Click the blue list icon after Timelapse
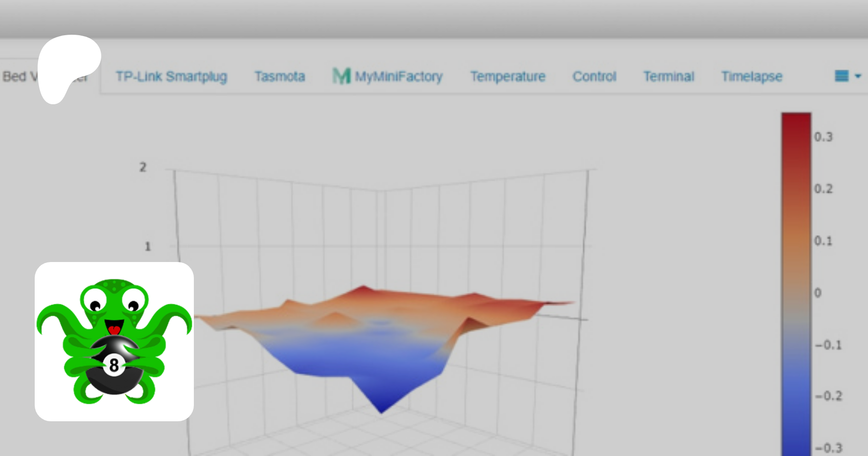The width and height of the screenshot is (868, 456). pyautogui.click(x=841, y=76)
